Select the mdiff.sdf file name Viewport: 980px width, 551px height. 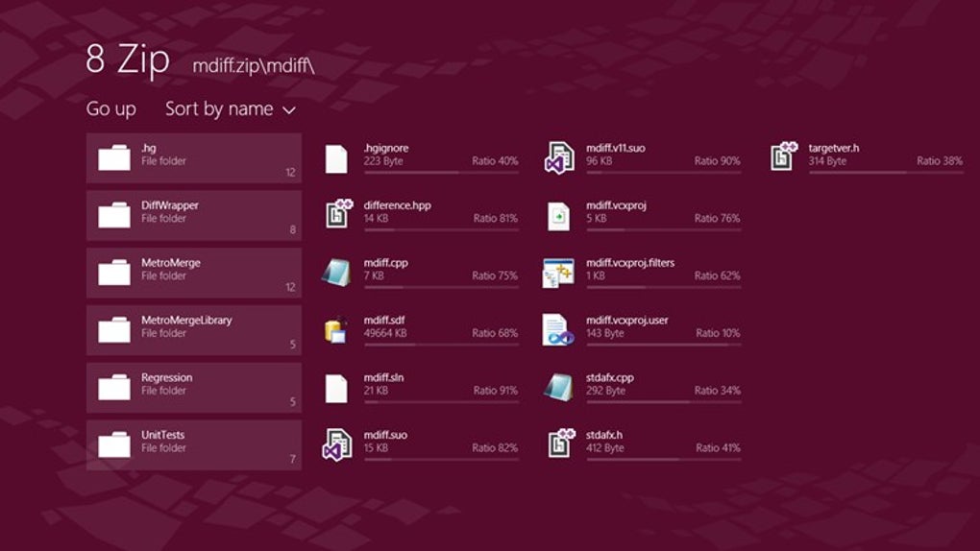pos(384,321)
